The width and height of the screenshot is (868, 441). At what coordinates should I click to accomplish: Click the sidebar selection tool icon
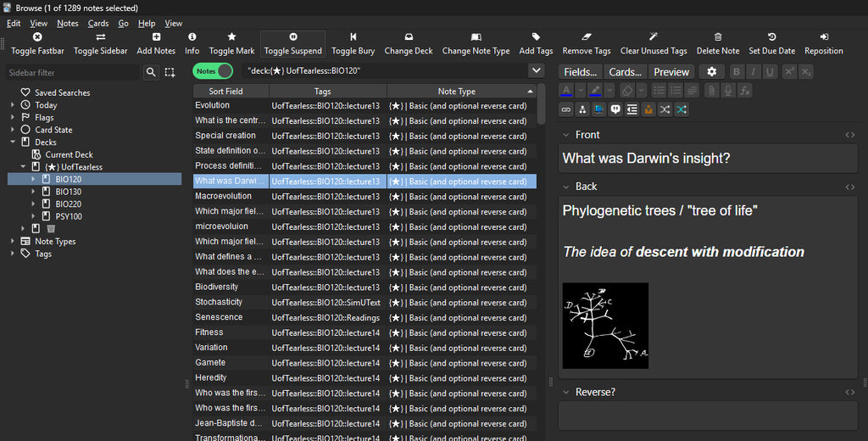[170, 72]
